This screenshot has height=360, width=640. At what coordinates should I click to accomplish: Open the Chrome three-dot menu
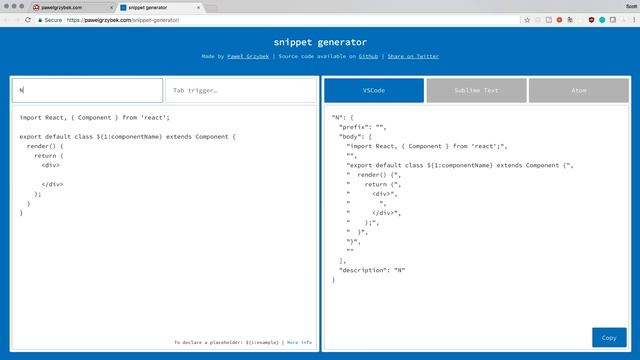click(634, 20)
